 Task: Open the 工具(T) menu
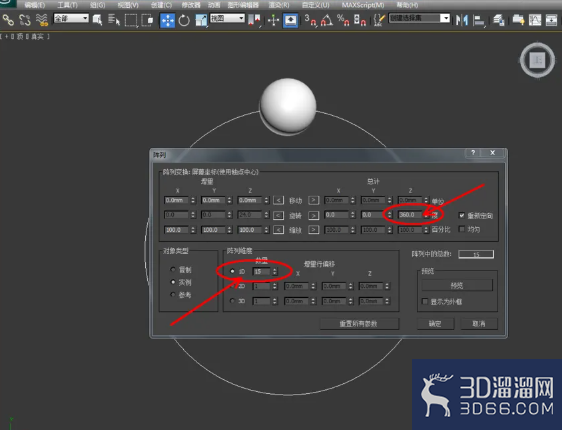click(67, 5)
